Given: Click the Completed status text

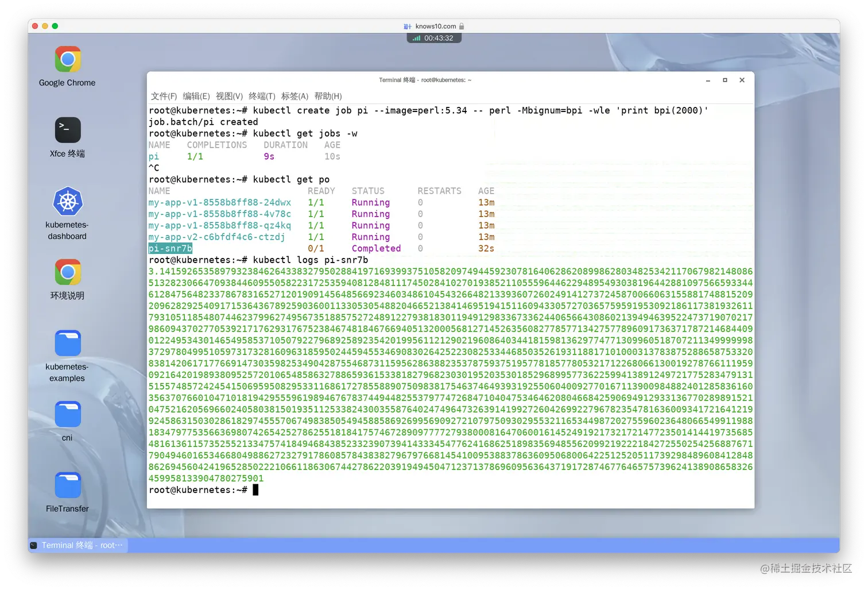Looking at the screenshot, I should coord(376,248).
